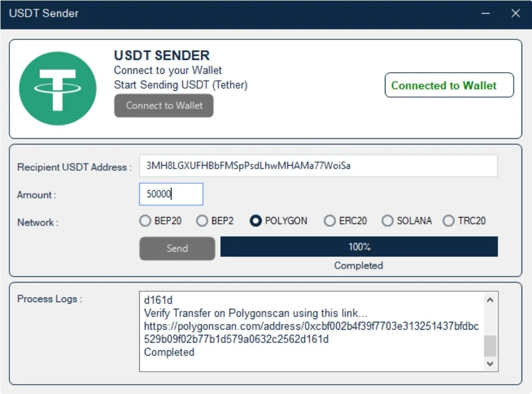Click into the Amount input field

(171, 194)
